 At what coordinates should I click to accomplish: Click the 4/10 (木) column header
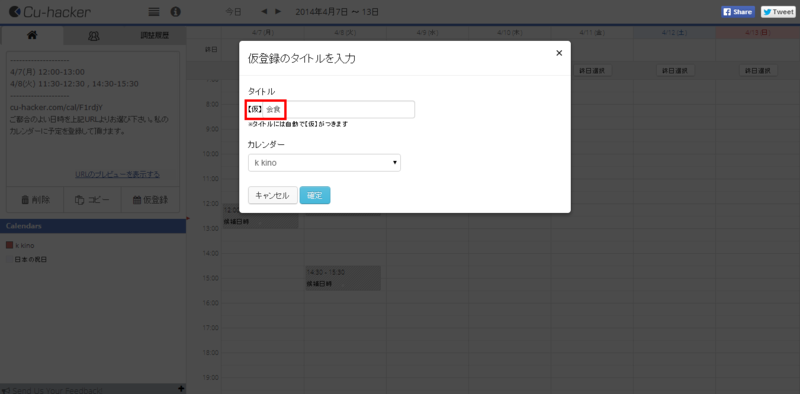pos(510,33)
